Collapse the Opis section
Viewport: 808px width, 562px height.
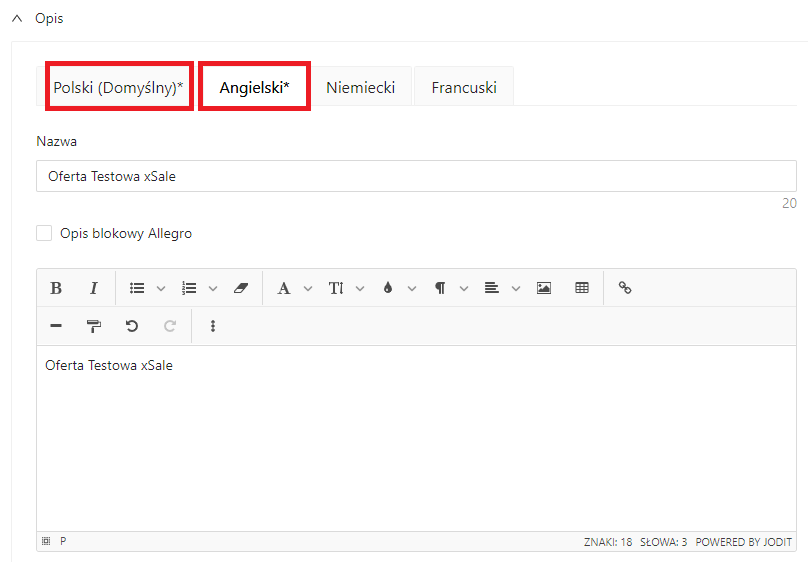17,19
